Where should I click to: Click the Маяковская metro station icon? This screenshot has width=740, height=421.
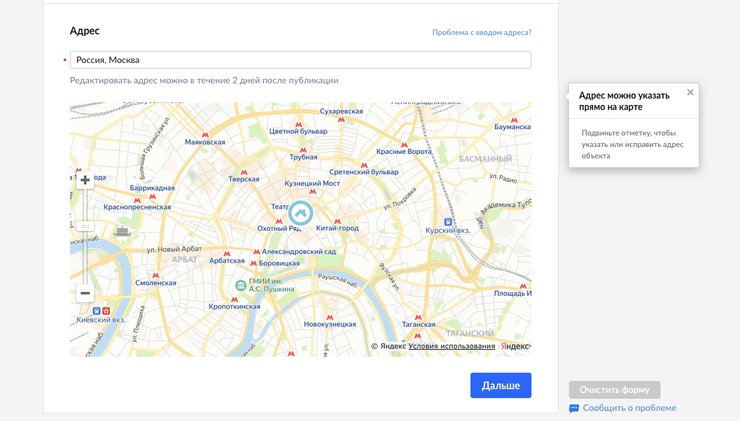(206, 133)
